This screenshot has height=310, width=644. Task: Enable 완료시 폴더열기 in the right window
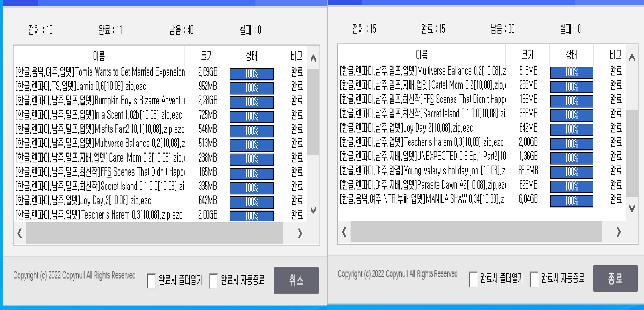click(473, 279)
